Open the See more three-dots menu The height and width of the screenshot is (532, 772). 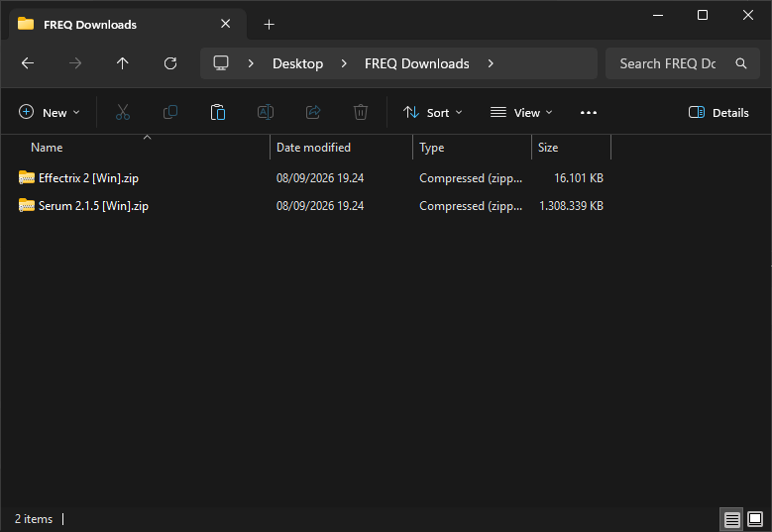[589, 113]
